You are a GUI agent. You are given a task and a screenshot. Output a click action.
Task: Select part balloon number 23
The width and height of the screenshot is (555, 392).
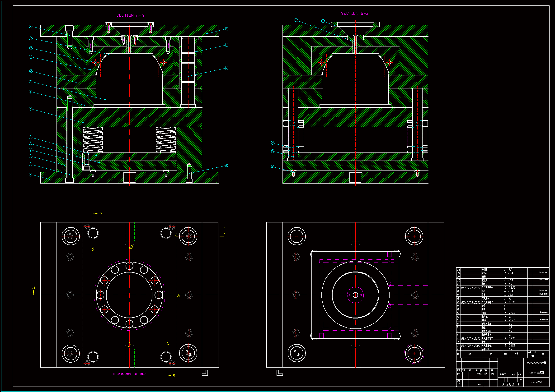click(x=323, y=21)
